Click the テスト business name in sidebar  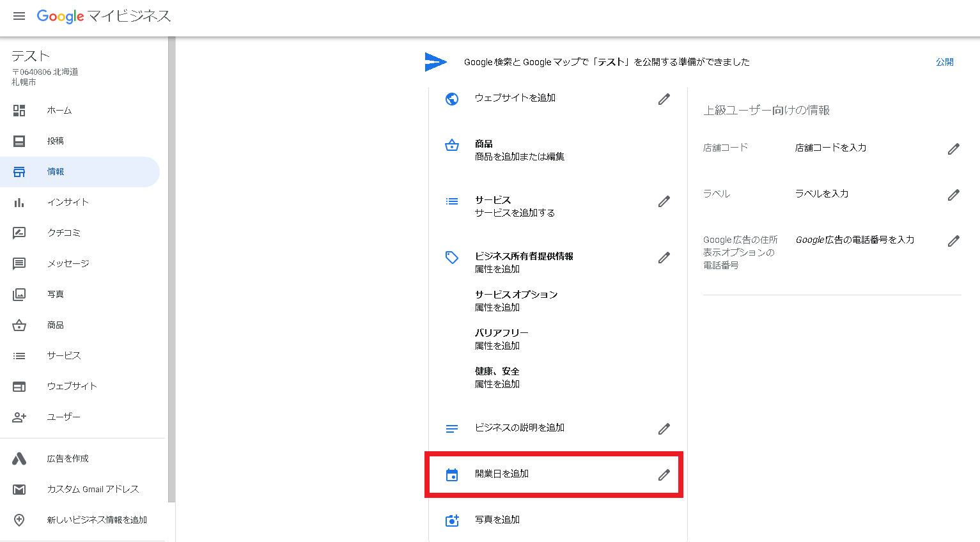point(30,56)
